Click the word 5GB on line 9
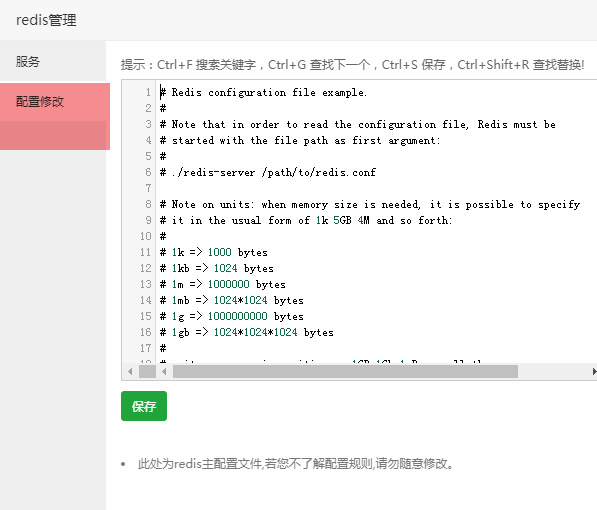The width and height of the screenshot is (597, 510). pyautogui.click(x=342, y=220)
